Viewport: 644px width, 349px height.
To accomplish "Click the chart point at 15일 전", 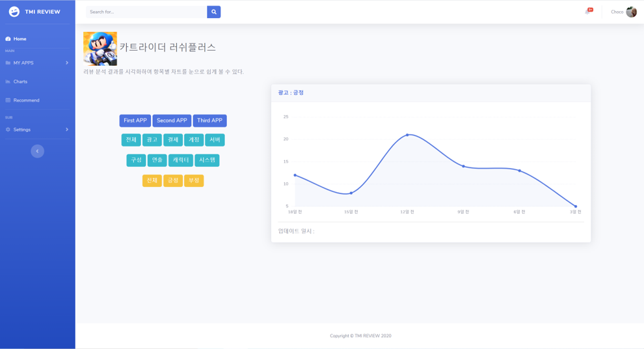I will pos(351,193).
